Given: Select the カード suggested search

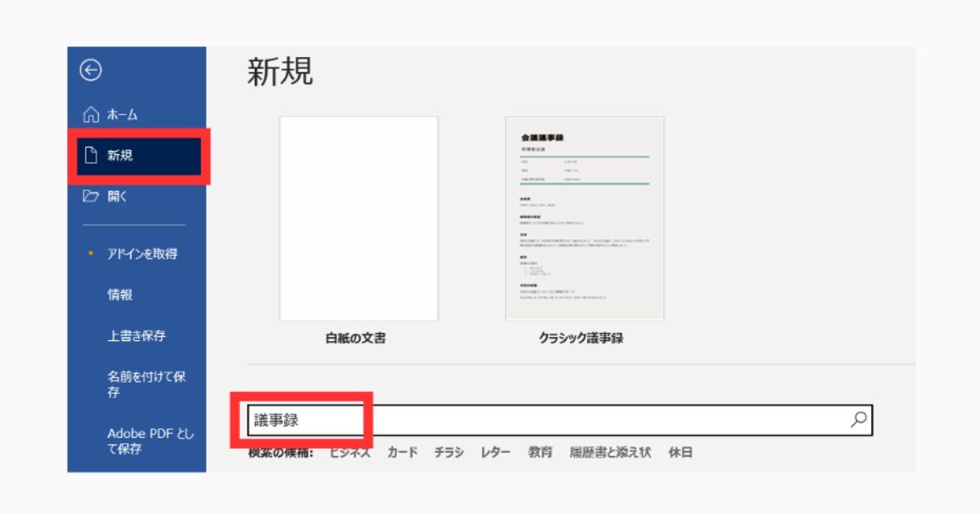Looking at the screenshot, I should (402, 453).
